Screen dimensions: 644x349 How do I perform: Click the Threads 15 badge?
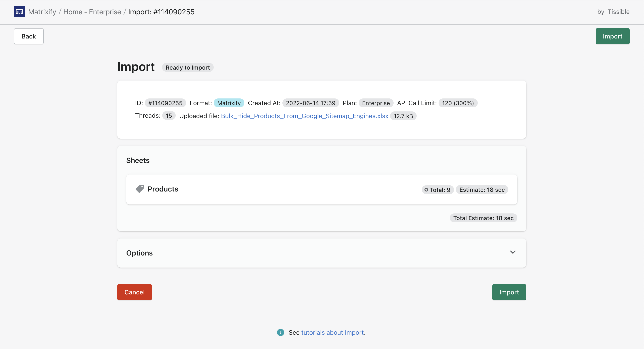[x=168, y=115]
